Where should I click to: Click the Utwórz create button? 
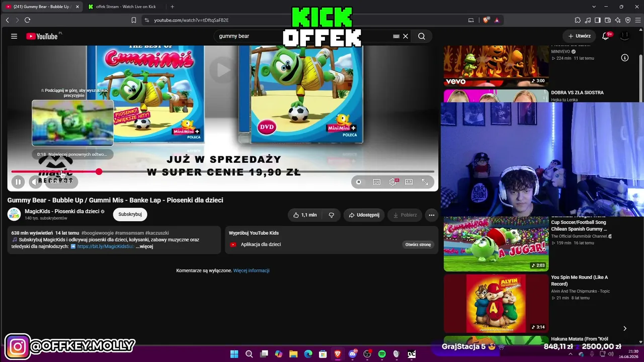[x=579, y=36]
